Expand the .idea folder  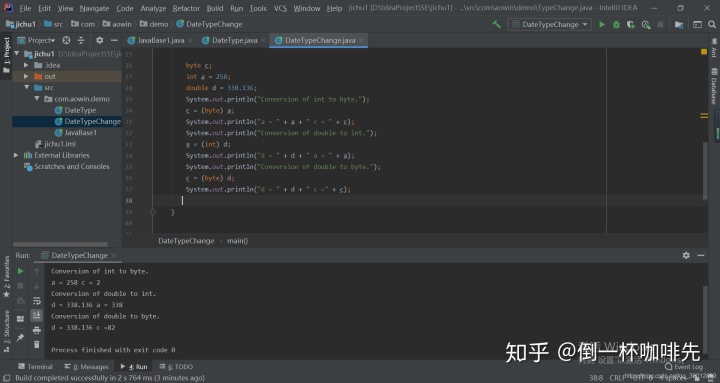point(27,65)
